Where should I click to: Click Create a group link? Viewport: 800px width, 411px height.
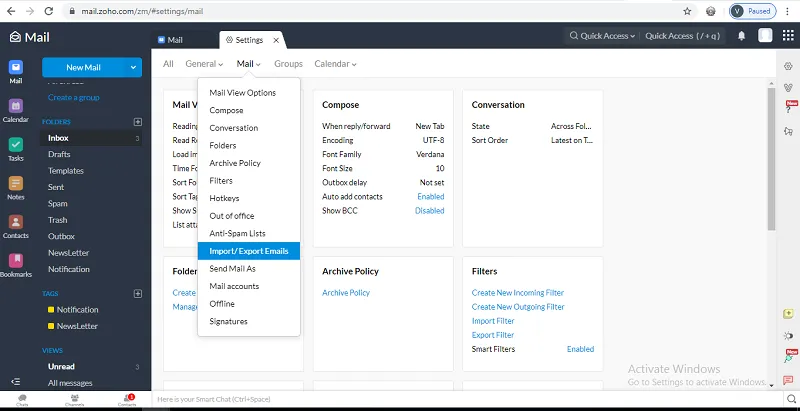tap(73, 97)
